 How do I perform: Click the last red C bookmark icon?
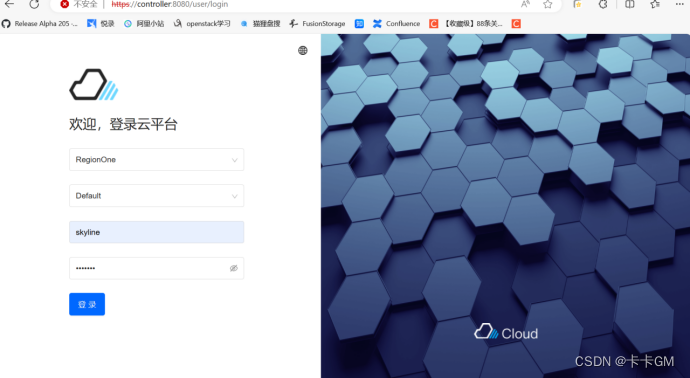tap(516, 24)
